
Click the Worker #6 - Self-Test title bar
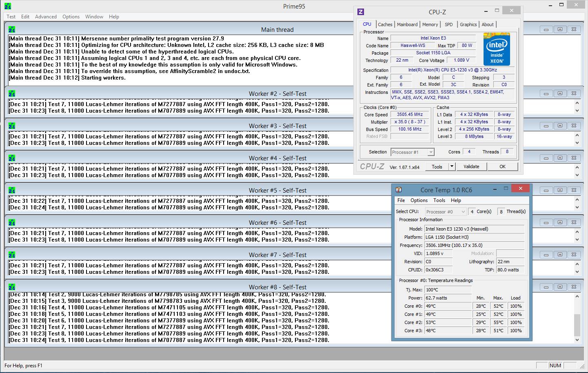click(277, 222)
